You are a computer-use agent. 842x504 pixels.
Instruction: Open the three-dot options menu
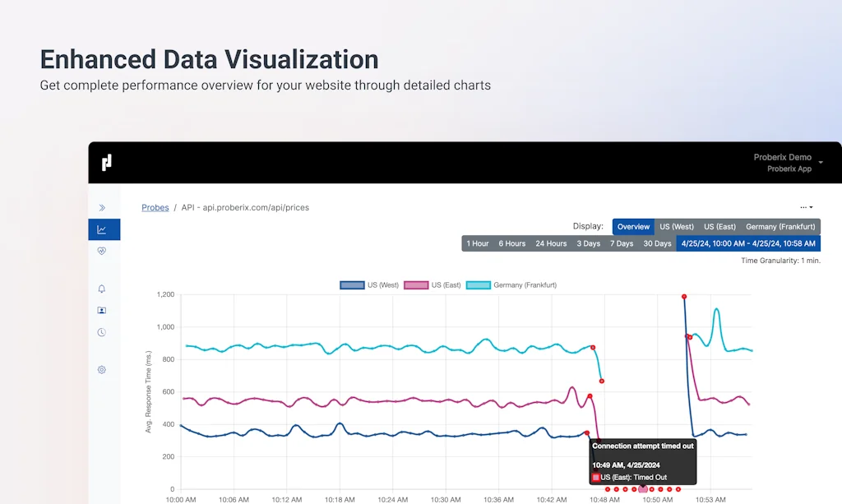pyautogui.click(x=806, y=208)
